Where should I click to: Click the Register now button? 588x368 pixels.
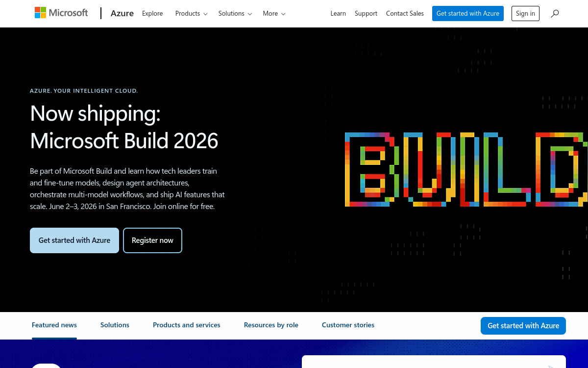click(x=152, y=240)
